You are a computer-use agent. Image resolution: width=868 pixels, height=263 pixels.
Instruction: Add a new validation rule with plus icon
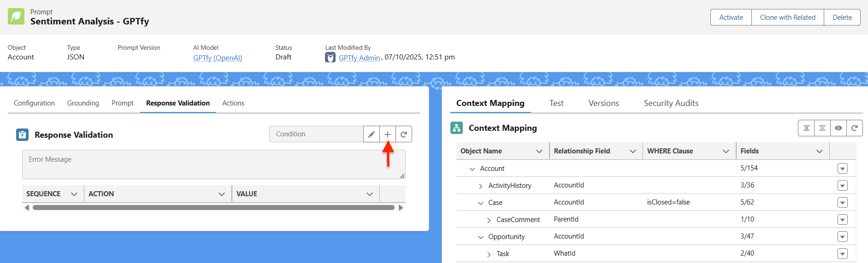pyautogui.click(x=388, y=134)
